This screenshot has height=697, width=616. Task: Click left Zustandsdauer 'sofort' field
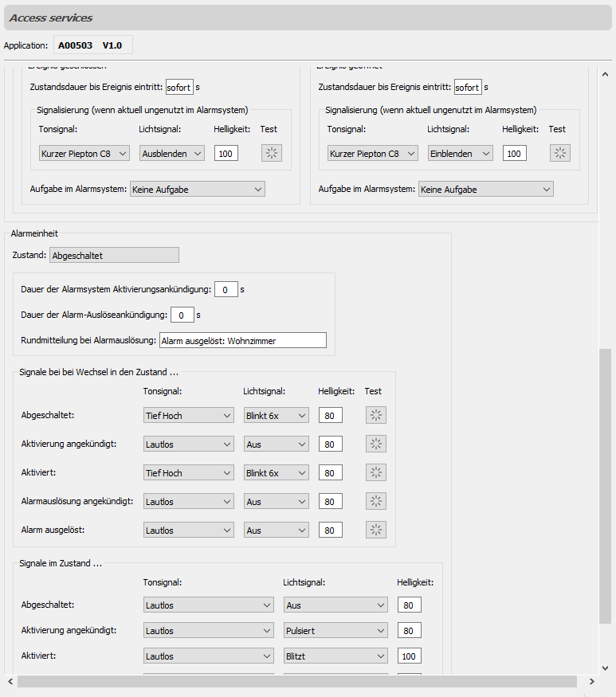tap(179, 87)
